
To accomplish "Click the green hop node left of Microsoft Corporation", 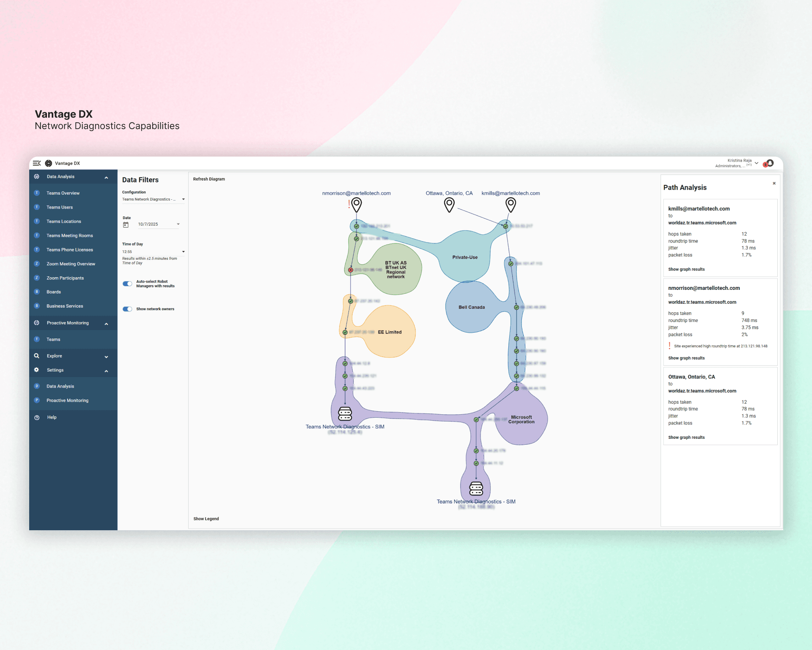I will 476,420.
